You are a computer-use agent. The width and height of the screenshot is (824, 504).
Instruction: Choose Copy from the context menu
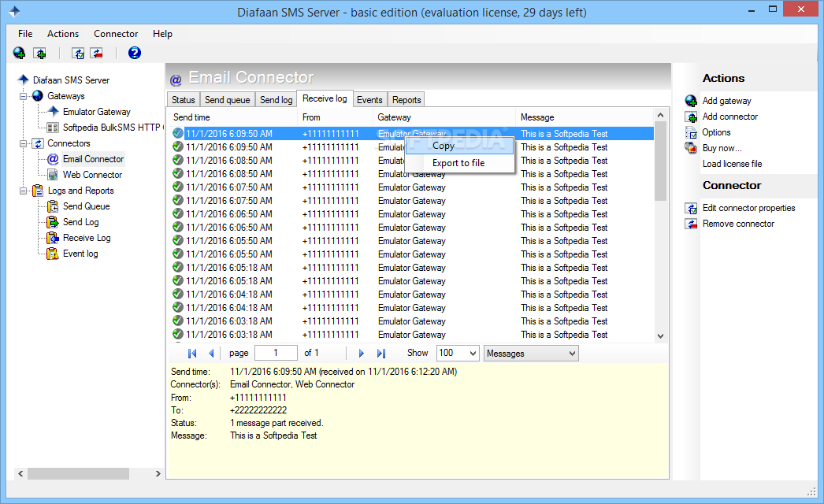tap(460, 146)
